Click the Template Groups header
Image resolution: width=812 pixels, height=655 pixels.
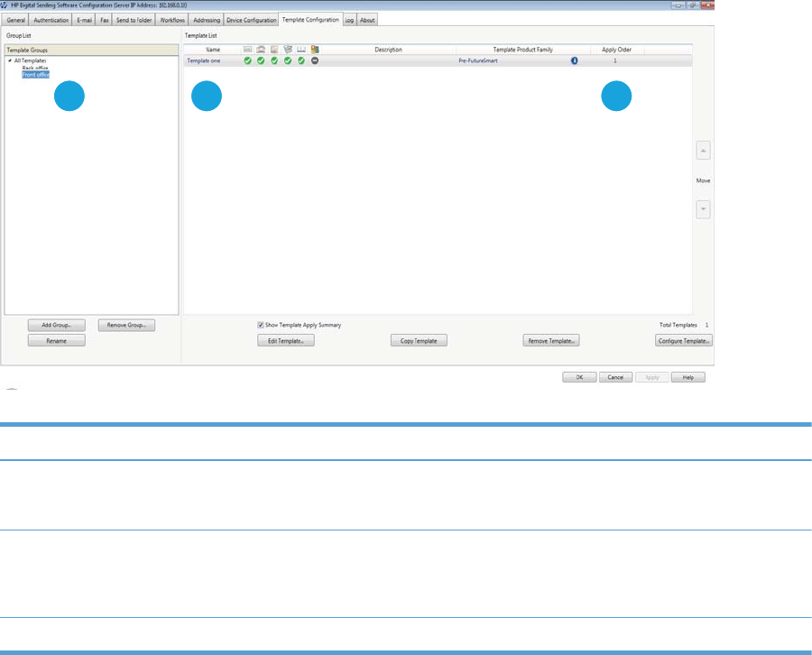pyautogui.click(x=92, y=51)
